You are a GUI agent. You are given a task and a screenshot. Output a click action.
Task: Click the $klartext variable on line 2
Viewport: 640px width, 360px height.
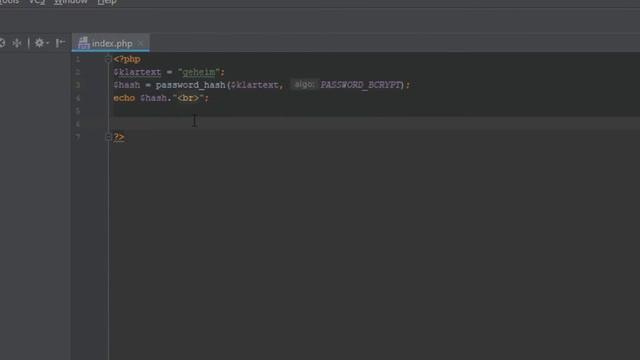(137, 72)
